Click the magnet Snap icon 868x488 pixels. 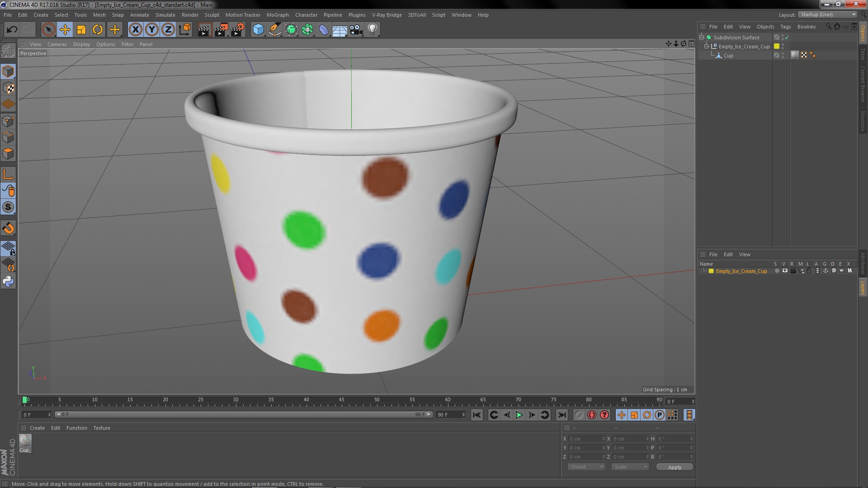coord(8,228)
